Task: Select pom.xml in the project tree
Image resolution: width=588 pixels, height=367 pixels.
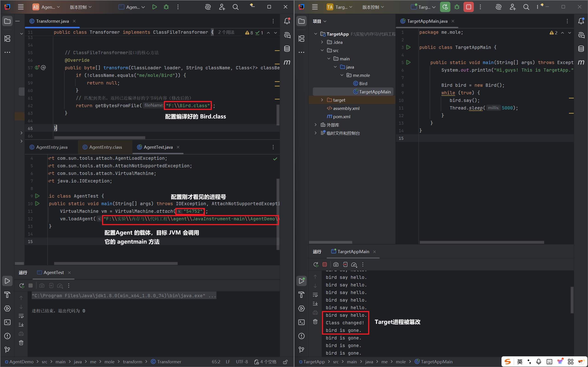Action: [341, 117]
